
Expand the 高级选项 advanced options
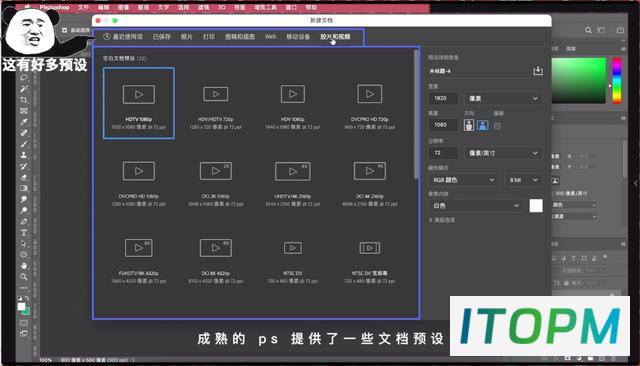pos(442,220)
